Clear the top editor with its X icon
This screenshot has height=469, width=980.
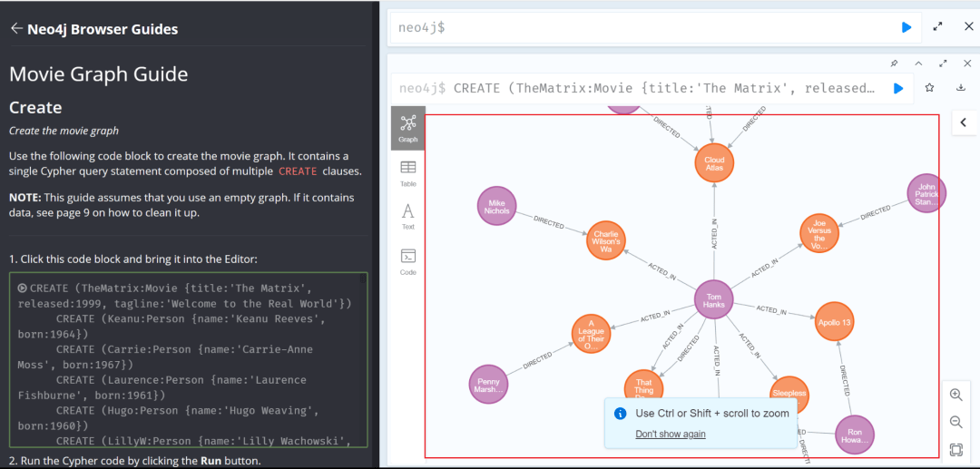coord(968,27)
